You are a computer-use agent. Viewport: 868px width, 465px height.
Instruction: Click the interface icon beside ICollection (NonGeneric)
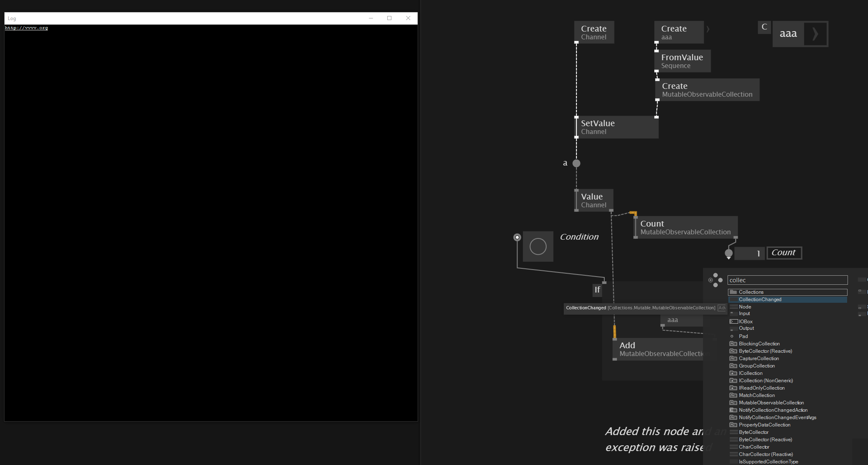click(x=733, y=381)
